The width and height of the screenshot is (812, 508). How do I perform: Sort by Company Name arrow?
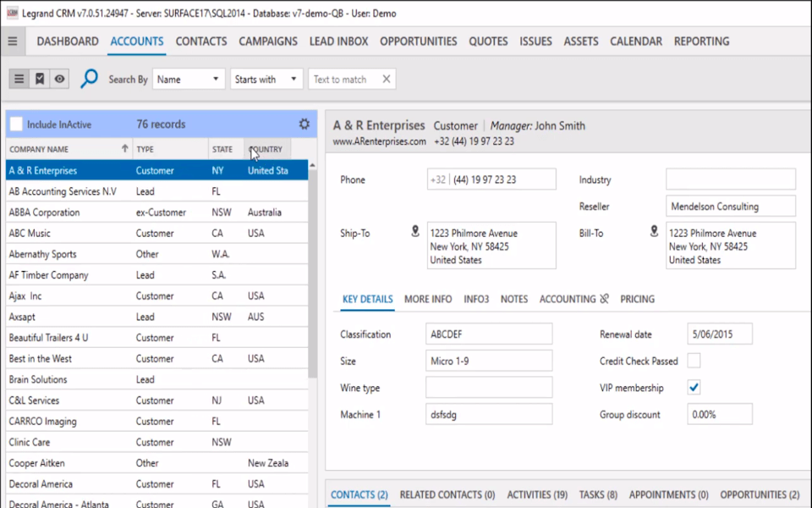click(124, 148)
